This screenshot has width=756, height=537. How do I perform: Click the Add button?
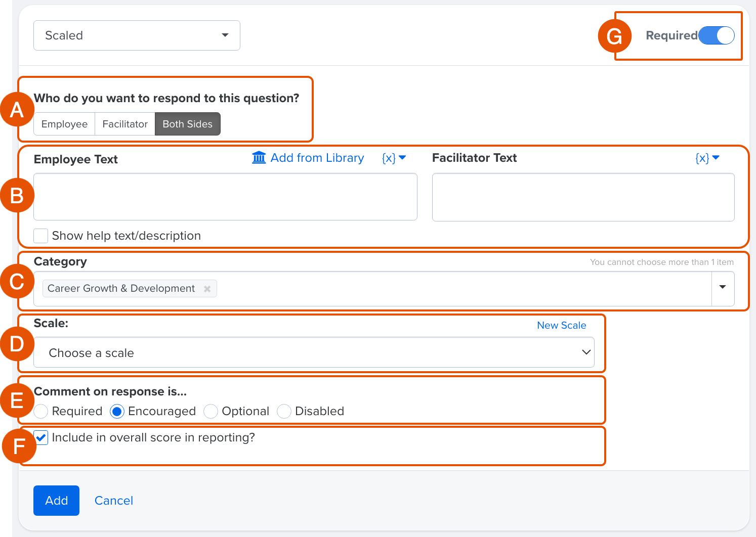[56, 501]
